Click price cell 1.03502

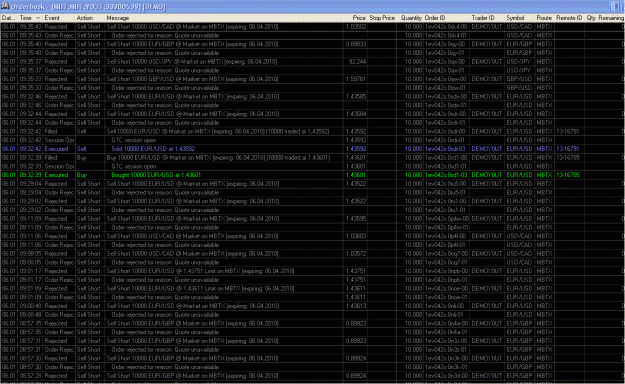coord(356,27)
